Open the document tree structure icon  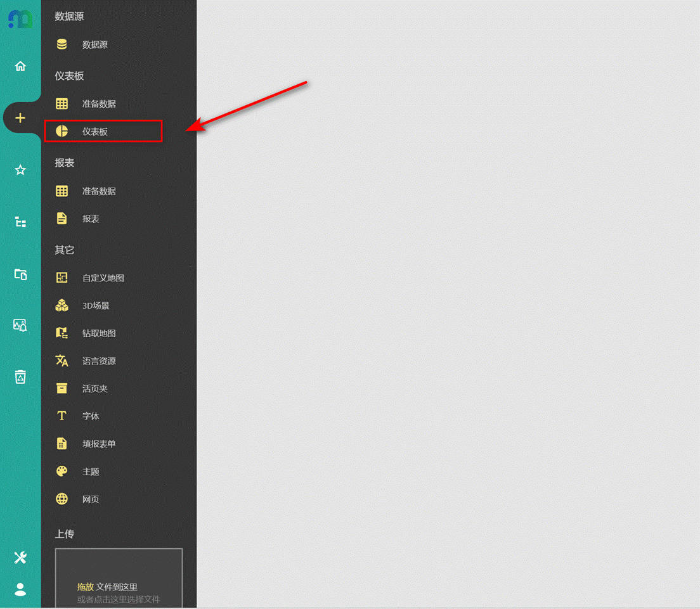[20, 222]
